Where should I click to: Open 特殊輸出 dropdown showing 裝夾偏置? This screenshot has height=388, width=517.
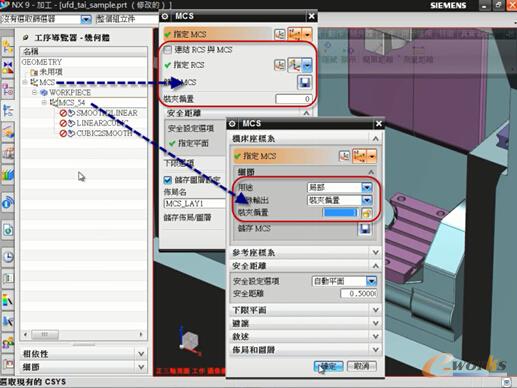pyautogui.click(x=367, y=200)
